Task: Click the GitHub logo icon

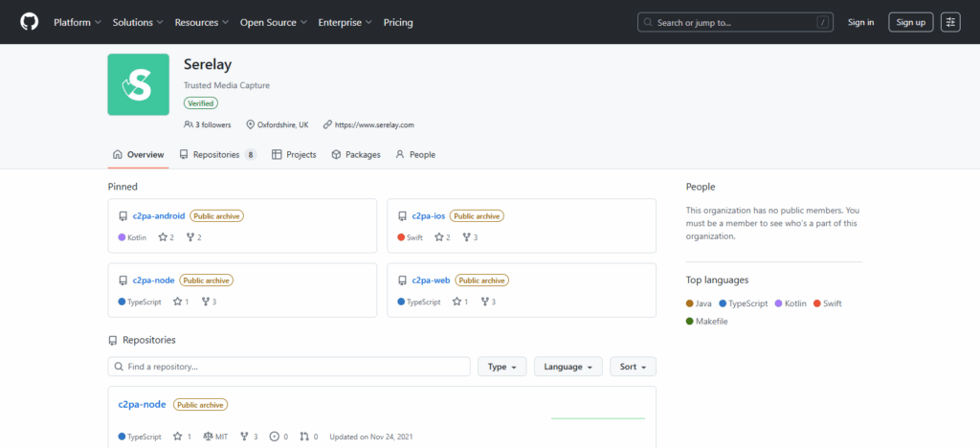Action: tap(30, 22)
